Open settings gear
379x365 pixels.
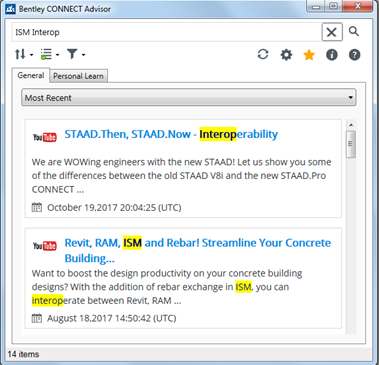286,54
